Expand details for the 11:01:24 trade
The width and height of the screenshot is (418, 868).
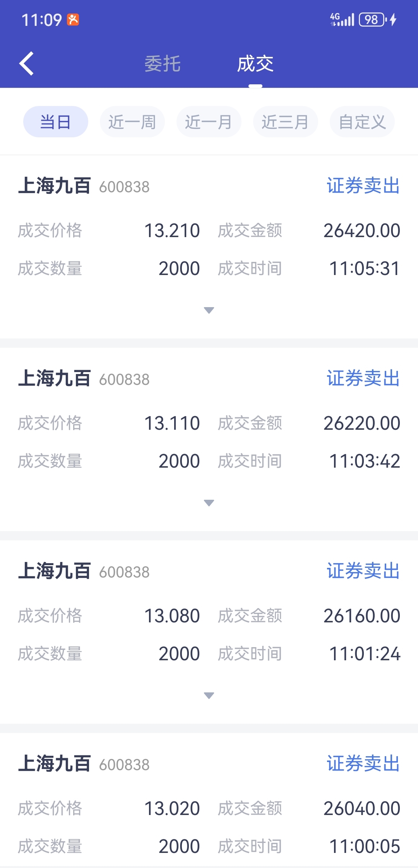pyautogui.click(x=209, y=695)
